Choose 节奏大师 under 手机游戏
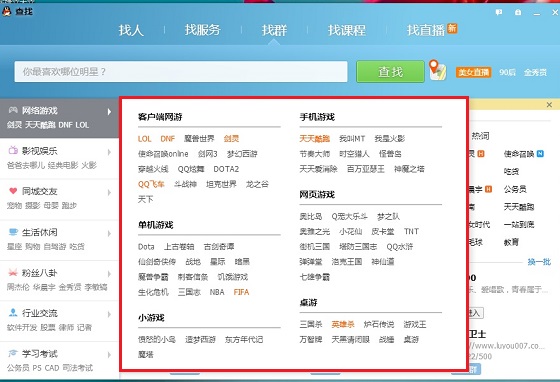Image resolution: width=560 pixels, height=382 pixels. coord(315,154)
